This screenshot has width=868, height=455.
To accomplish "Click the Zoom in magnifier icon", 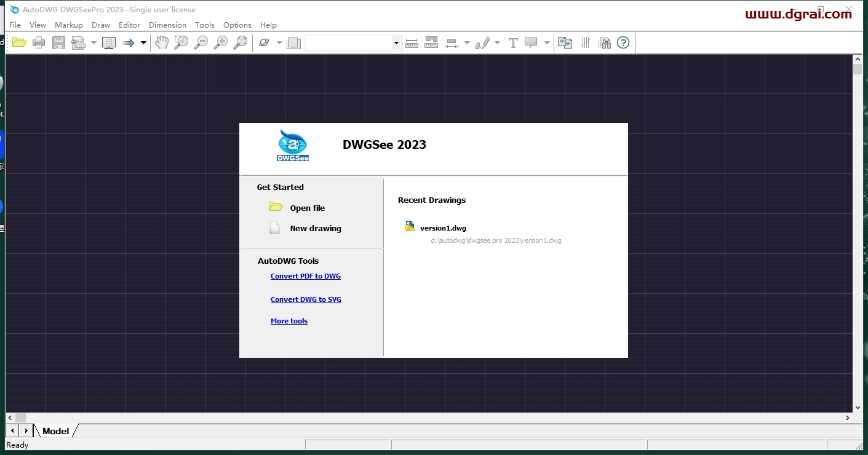I will tap(220, 42).
